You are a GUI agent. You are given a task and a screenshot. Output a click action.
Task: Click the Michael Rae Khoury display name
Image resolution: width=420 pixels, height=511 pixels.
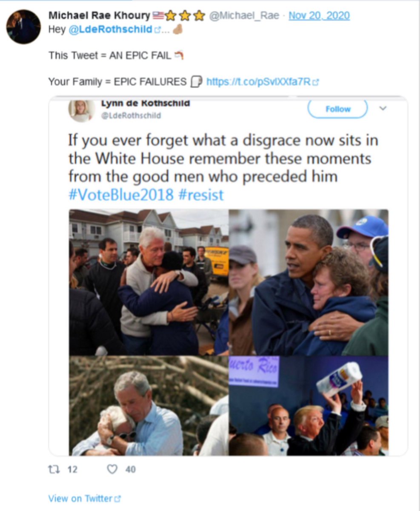[x=99, y=16]
